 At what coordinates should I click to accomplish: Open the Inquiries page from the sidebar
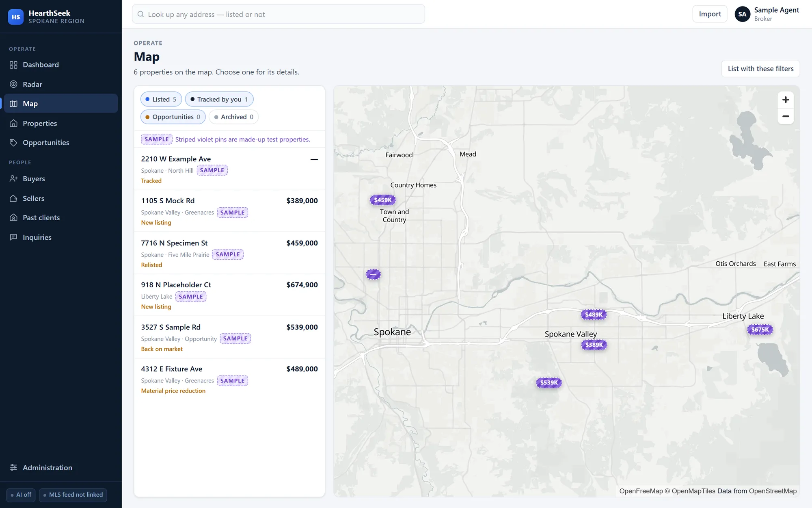[61, 237]
